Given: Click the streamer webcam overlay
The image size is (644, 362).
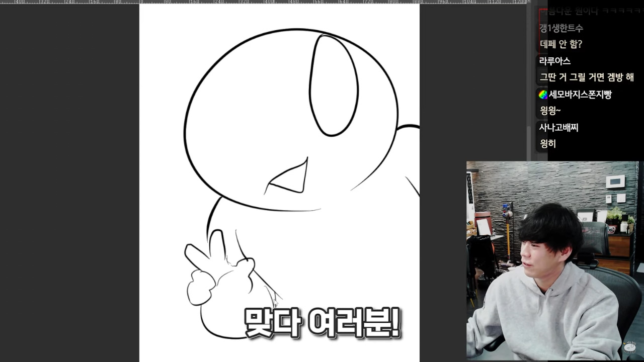Looking at the screenshot, I should 552,260.
